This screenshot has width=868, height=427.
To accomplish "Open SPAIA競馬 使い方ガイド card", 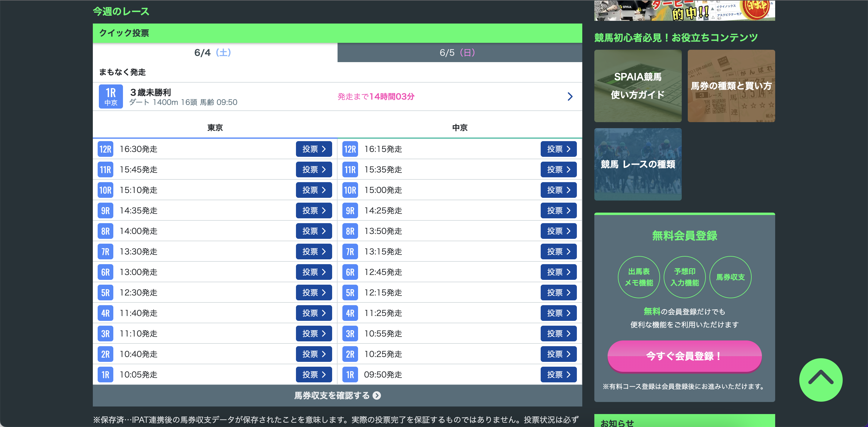I will [638, 86].
